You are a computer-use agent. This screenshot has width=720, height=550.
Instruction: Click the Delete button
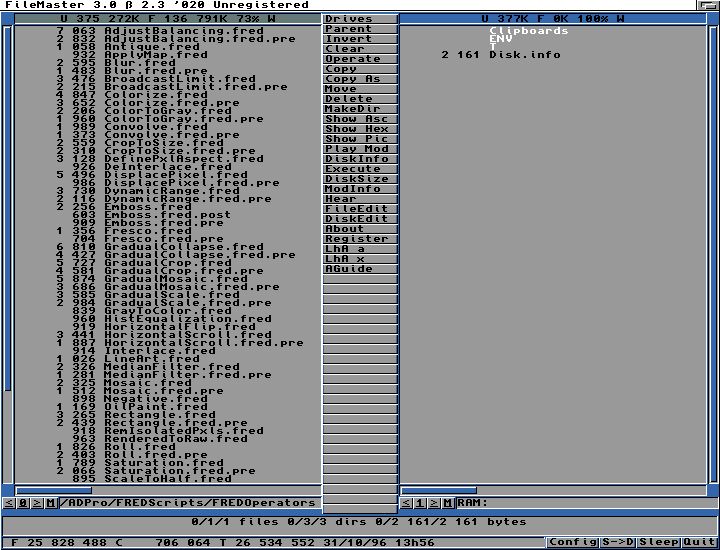[x=360, y=99]
